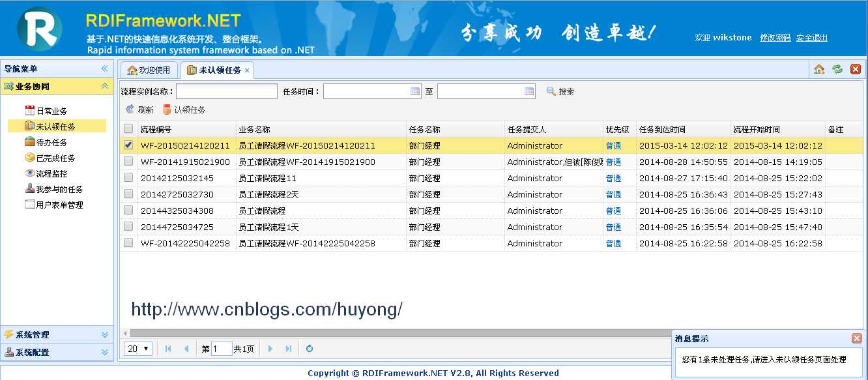Open 用户表单管理 in navigation tree

point(59,205)
